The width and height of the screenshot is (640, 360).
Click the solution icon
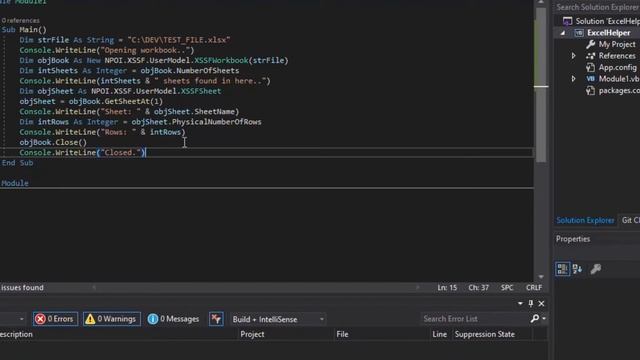(x=567, y=21)
